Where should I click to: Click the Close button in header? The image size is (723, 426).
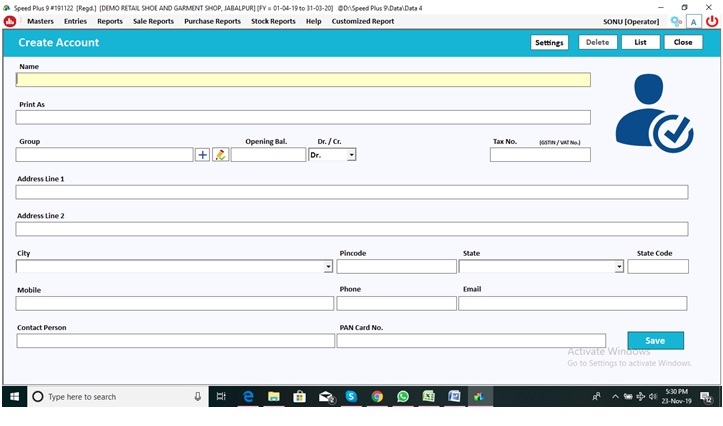tap(683, 42)
